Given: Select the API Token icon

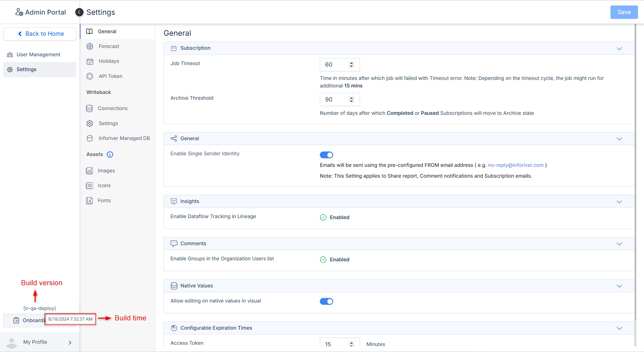Looking at the screenshot, I should click(x=90, y=76).
